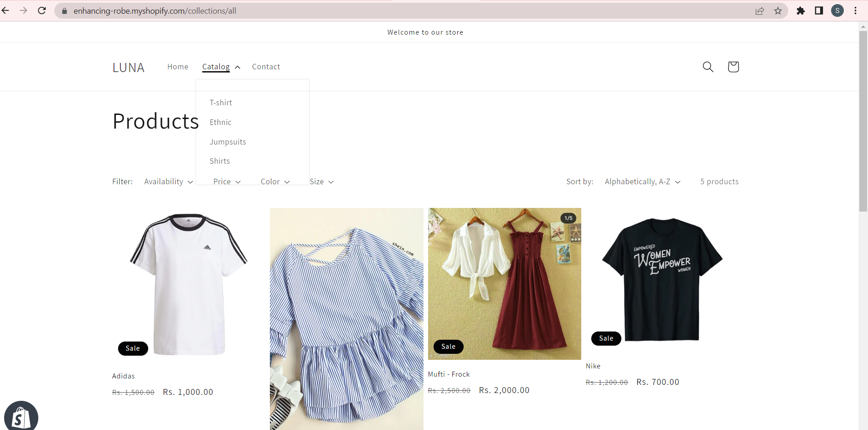
Task: Click the Sort by: label
Action: (x=580, y=181)
